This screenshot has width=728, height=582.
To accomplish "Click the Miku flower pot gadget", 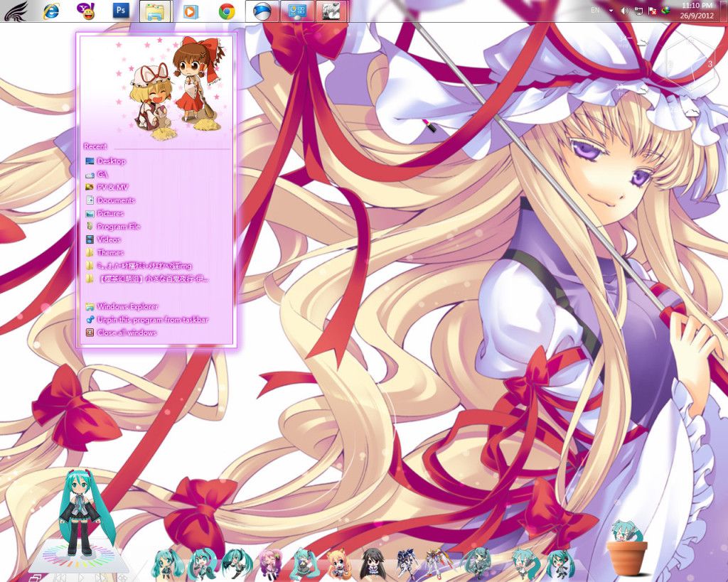I will pyautogui.click(x=627, y=549).
